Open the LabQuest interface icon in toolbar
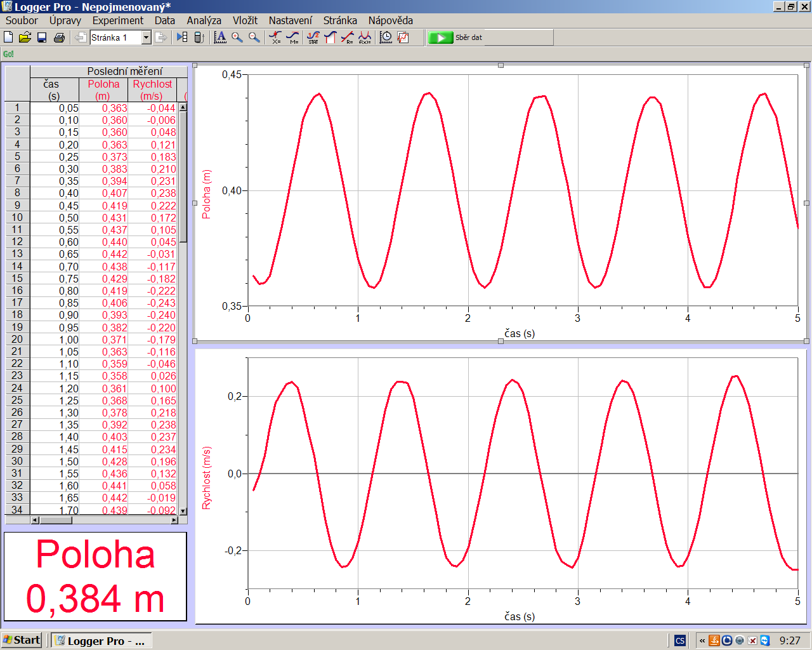Viewport: 812px width, 650px height. 199,37
